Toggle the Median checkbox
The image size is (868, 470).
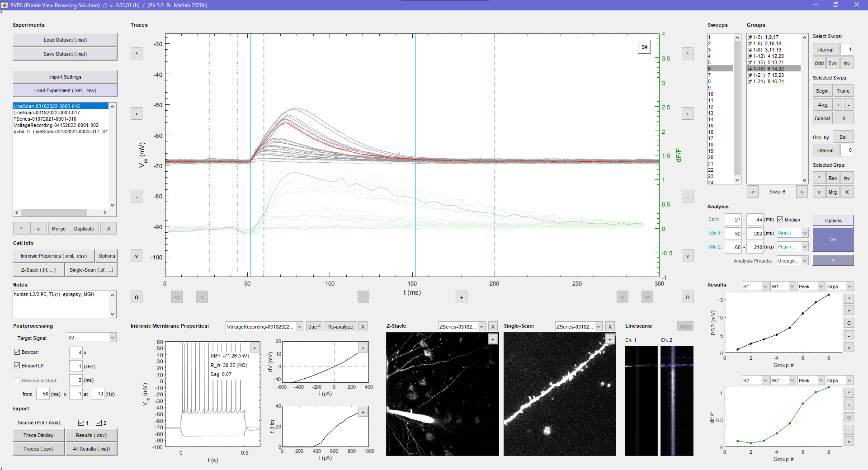[780, 220]
